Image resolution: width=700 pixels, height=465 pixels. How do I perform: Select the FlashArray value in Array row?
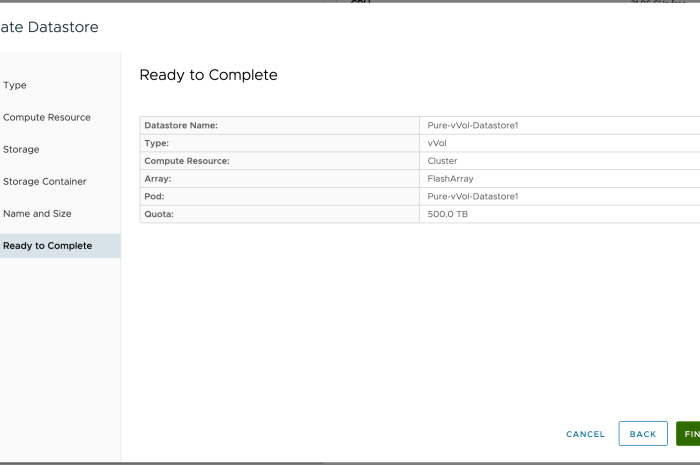pyautogui.click(x=450, y=179)
